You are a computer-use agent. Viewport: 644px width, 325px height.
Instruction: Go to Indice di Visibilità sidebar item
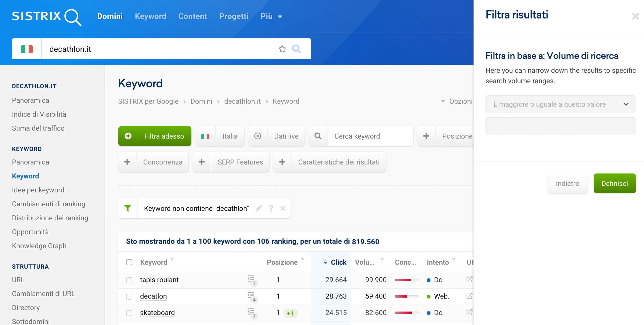pyautogui.click(x=39, y=114)
